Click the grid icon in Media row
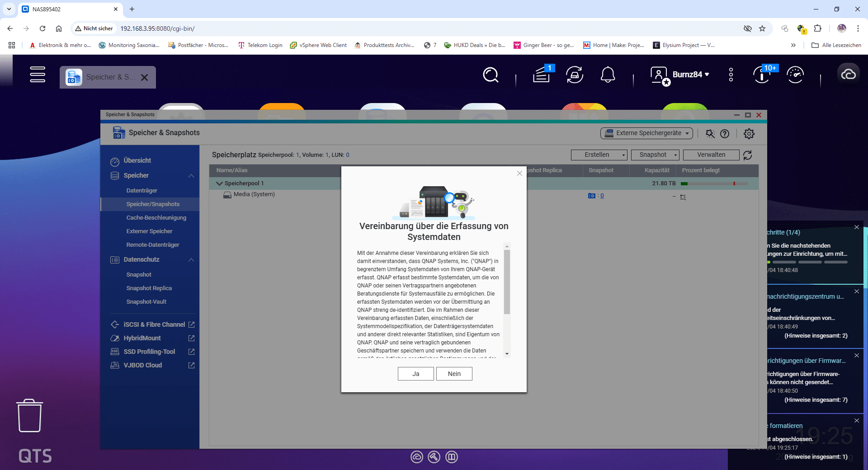 (x=683, y=197)
